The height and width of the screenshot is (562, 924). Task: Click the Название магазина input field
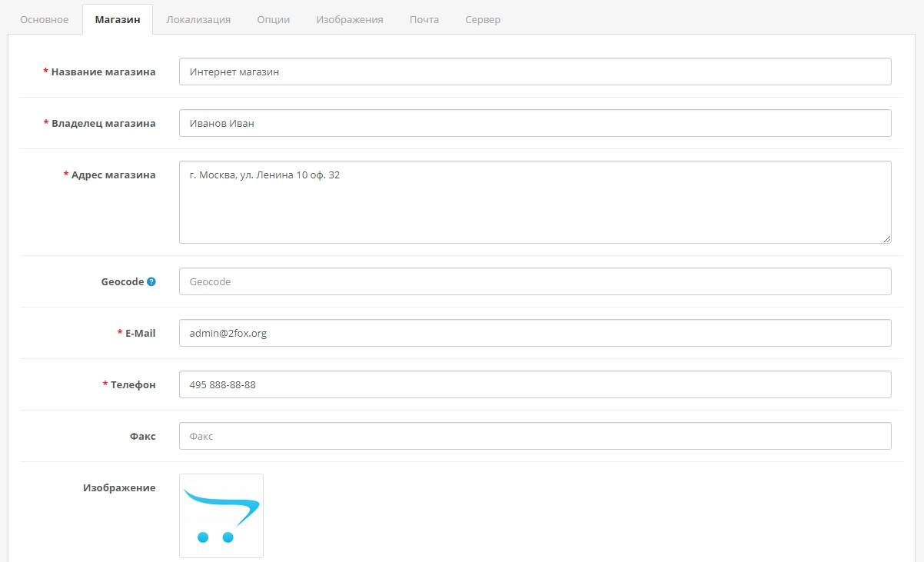click(x=535, y=71)
